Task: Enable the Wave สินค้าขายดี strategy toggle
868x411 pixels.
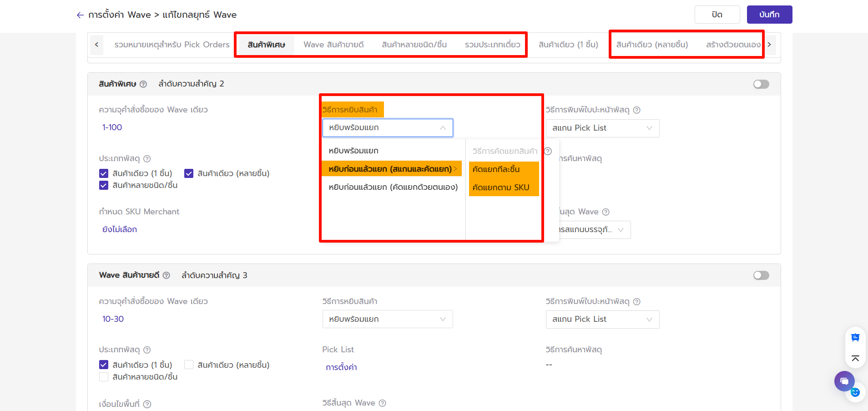Action: pyautogui.click(x=761, y=275)
